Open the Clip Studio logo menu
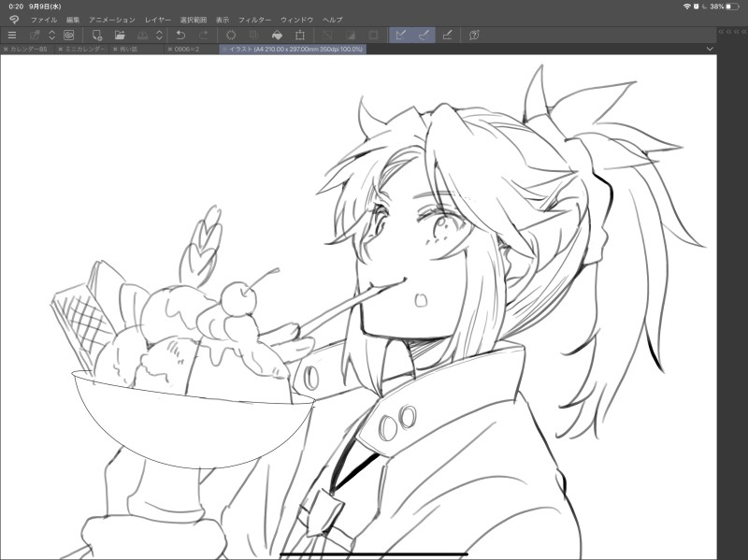Viewport: 748px width, 560px height. [14, 20]
